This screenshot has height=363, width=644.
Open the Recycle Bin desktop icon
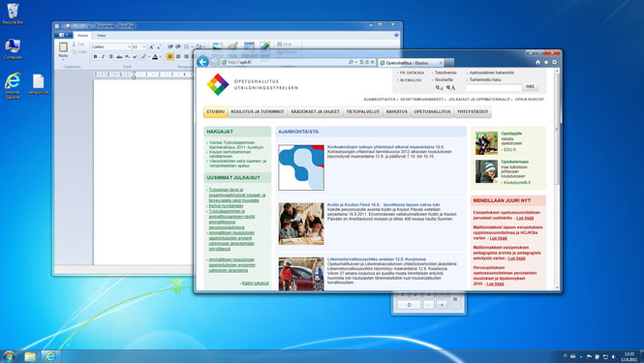pos(13,14)
